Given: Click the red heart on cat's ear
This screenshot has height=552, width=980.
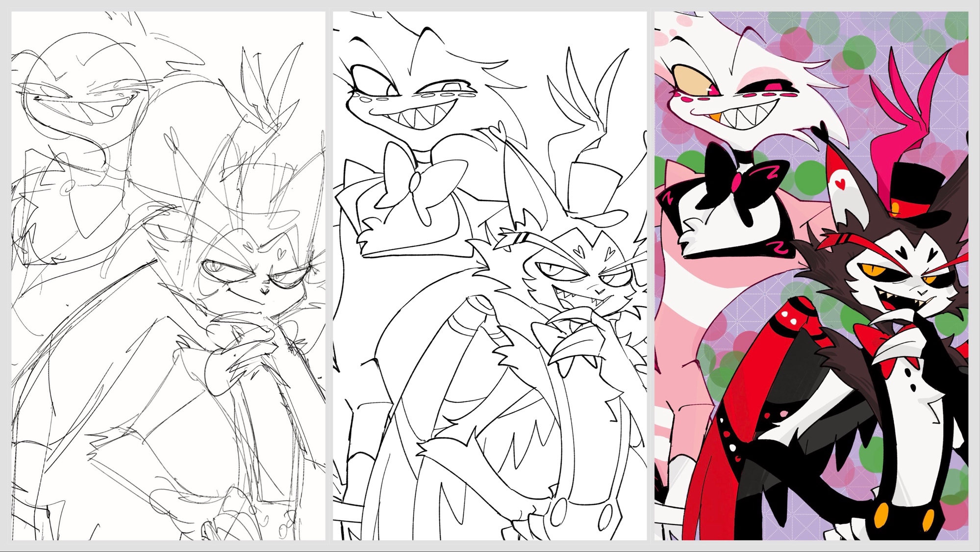Looking at the screenshot, I should click(x=841, y=184).
